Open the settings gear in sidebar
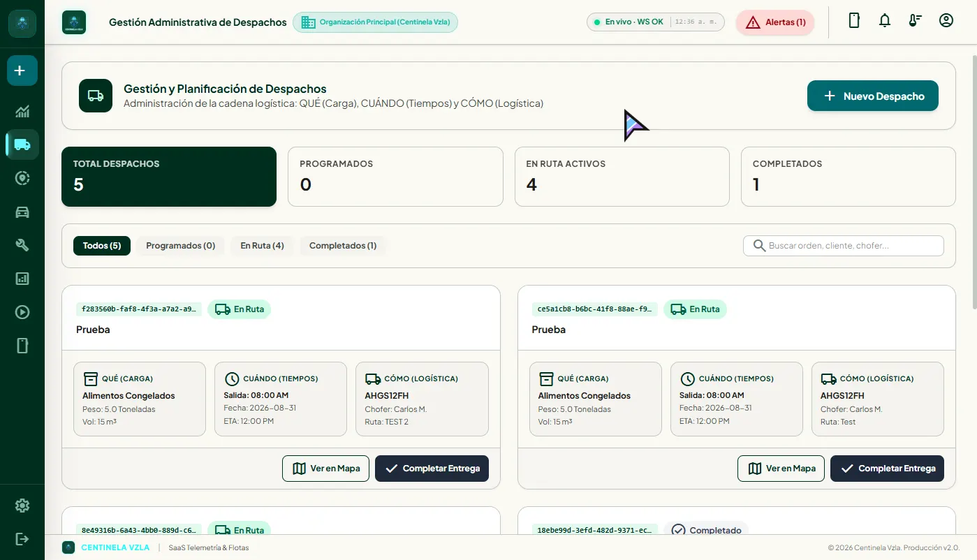This screenshot has width=977, height=560. (22, 506)
